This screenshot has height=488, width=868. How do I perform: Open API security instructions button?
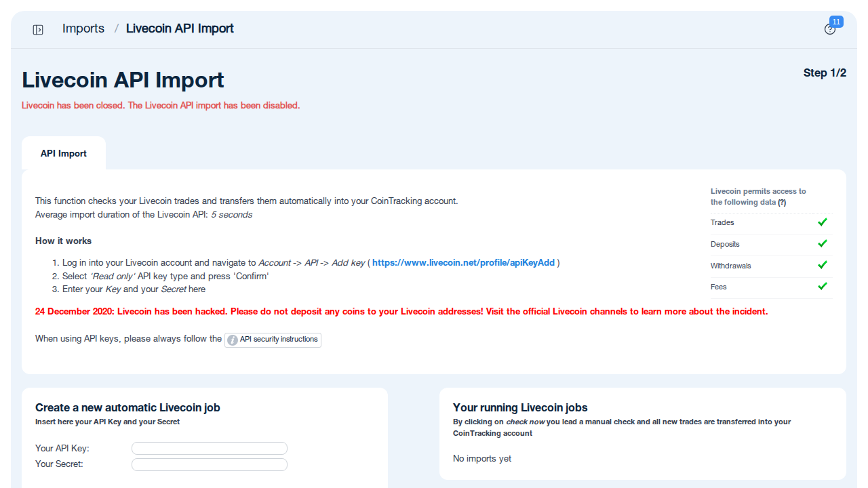tap(273, 340)
